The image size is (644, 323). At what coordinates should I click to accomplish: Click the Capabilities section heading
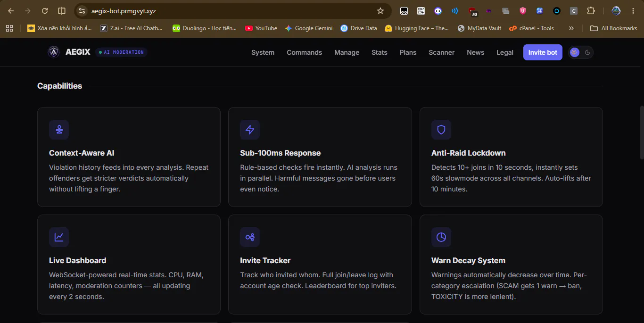(x=59, y=86)
